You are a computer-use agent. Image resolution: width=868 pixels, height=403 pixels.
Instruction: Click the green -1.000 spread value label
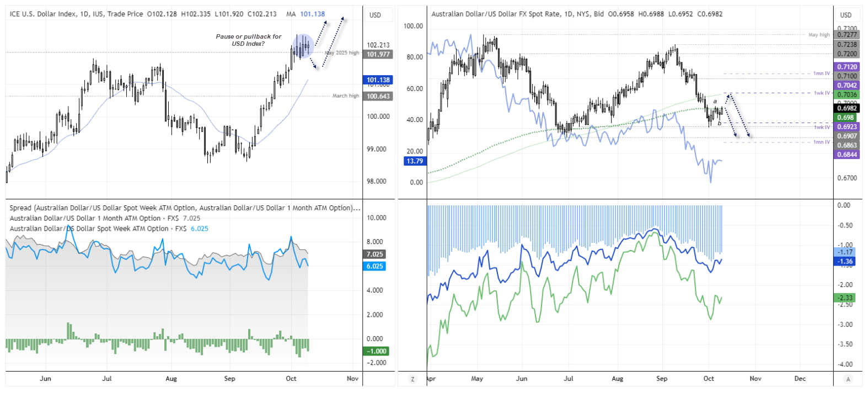(x=377, y=351)
